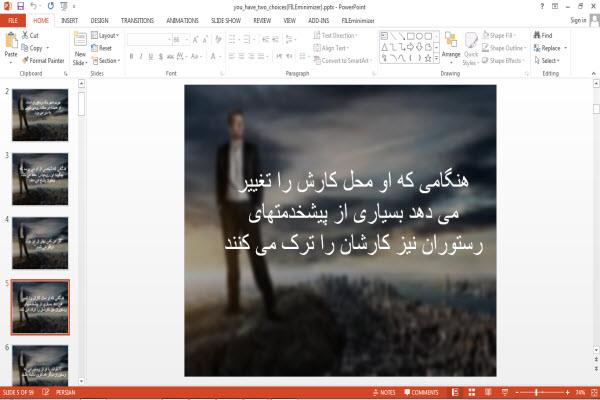This screenshot has height=400, width=600.
Task: Toggle Italic formatting
Action: pyautogui.click(x=141, y=56)
